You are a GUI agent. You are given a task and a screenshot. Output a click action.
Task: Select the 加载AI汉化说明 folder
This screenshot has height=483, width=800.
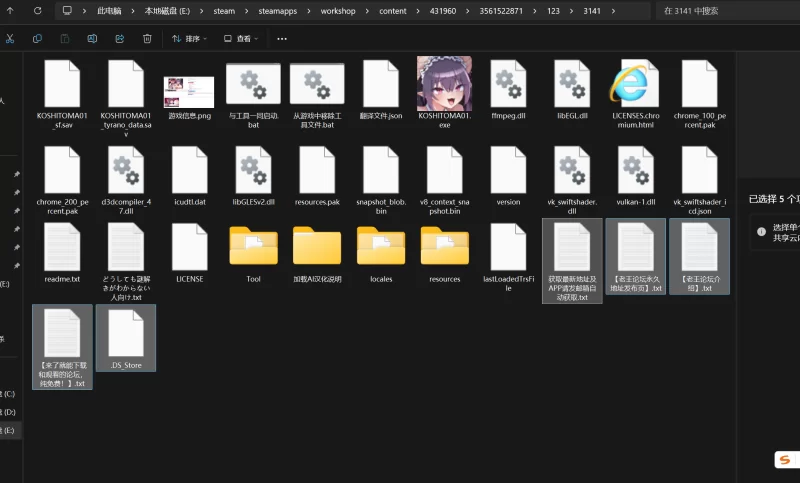[x=317, y=254]
